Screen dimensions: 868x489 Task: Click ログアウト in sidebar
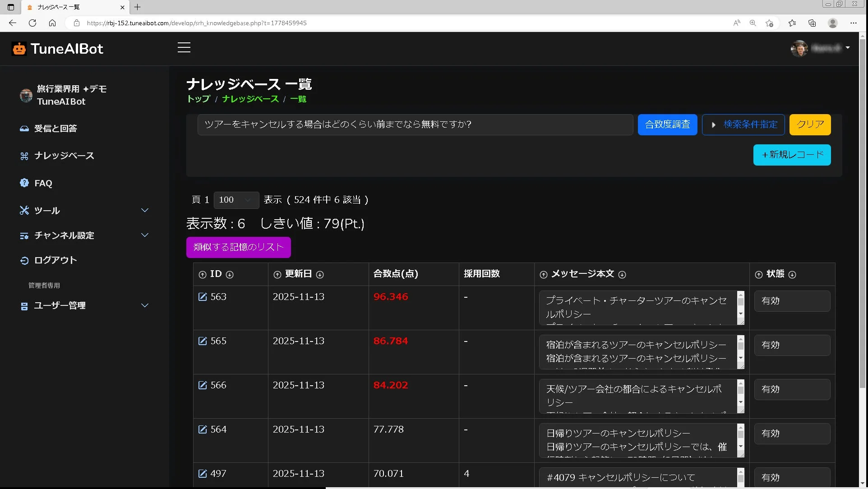point(48,260)
